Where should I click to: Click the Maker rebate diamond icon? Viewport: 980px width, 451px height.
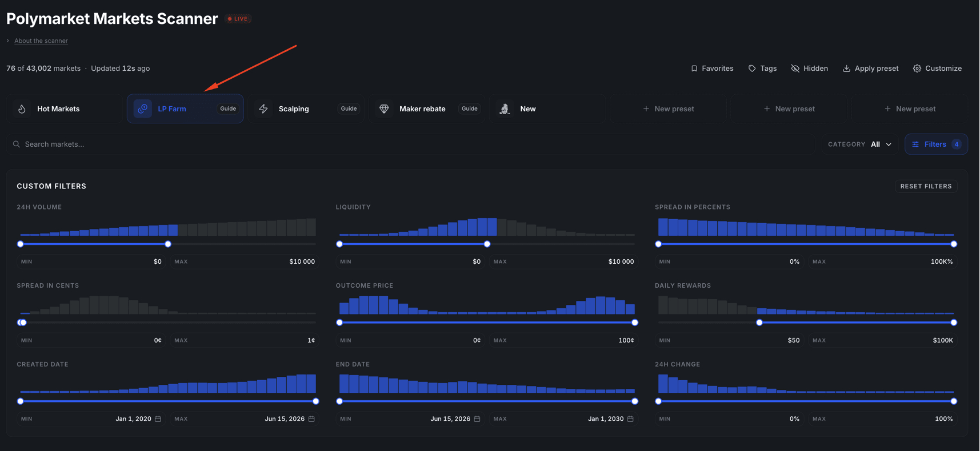[x=384, y=108]
